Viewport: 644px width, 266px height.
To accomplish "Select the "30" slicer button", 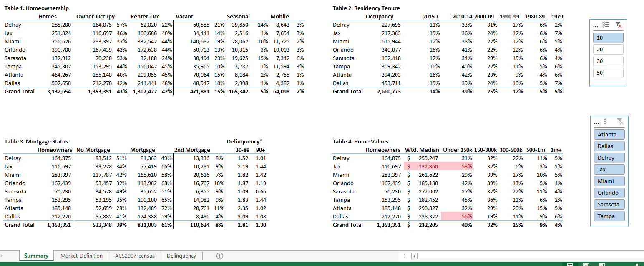I will click(x=608, y=61).
